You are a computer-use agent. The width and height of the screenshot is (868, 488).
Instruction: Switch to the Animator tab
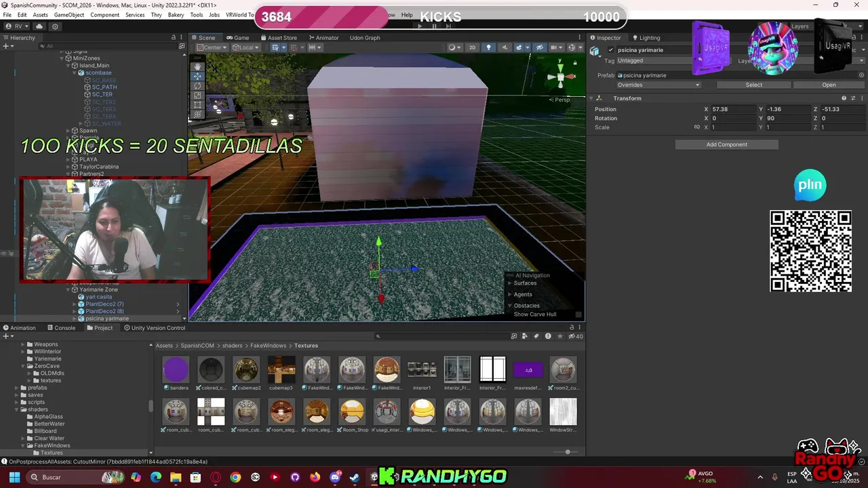tap(323, 38)
